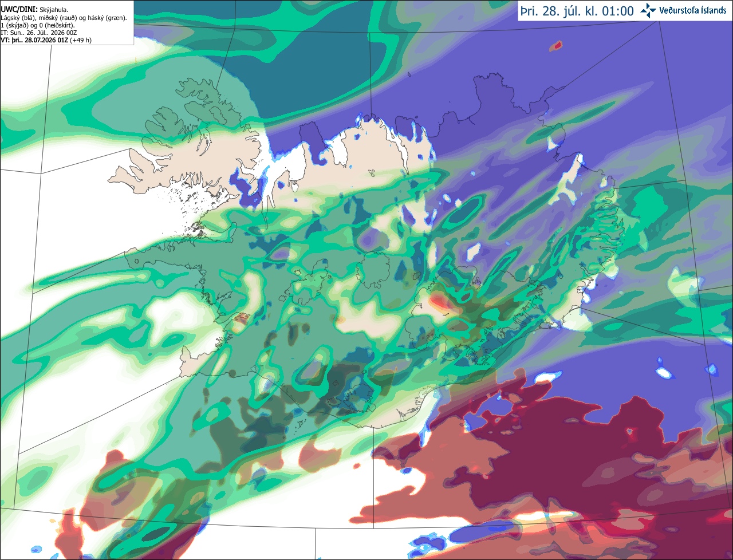Select the Mýrdalsjökull glacier outline on the south coast
The height and width of the screenshot is (560, 733).
tap(360, 396)
